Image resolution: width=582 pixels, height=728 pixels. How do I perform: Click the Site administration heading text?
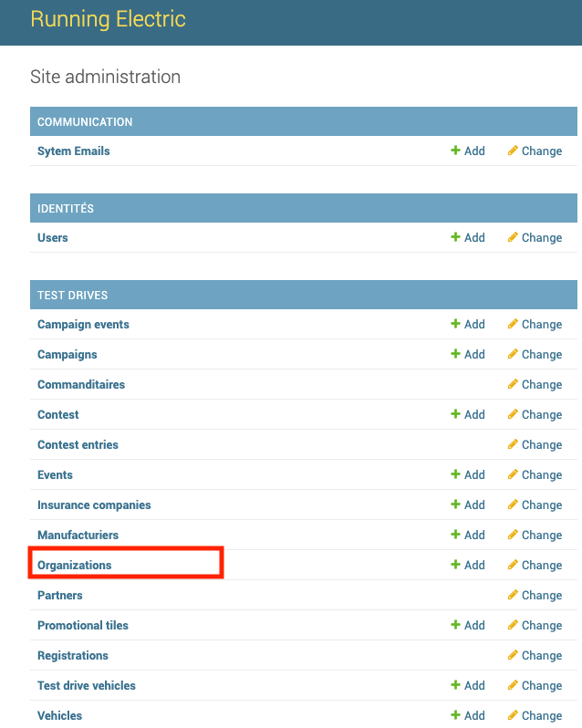pos(105,77)
